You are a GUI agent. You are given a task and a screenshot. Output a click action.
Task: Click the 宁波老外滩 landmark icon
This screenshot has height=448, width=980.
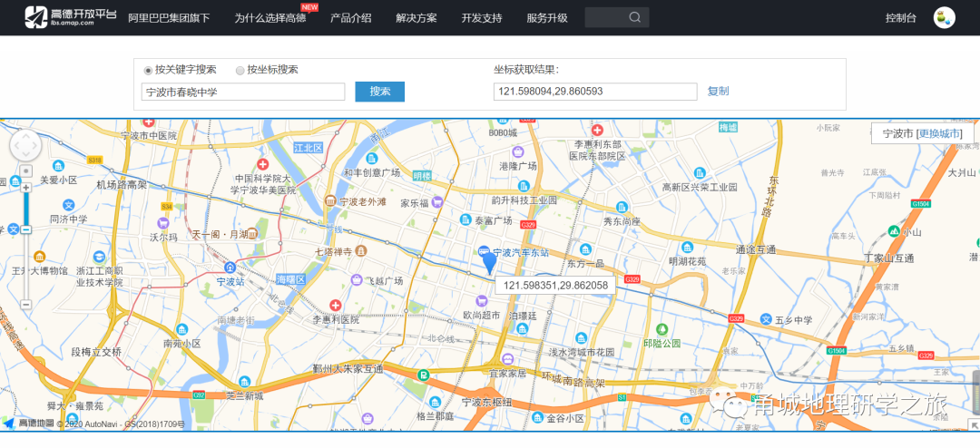[x=330, y=201]
